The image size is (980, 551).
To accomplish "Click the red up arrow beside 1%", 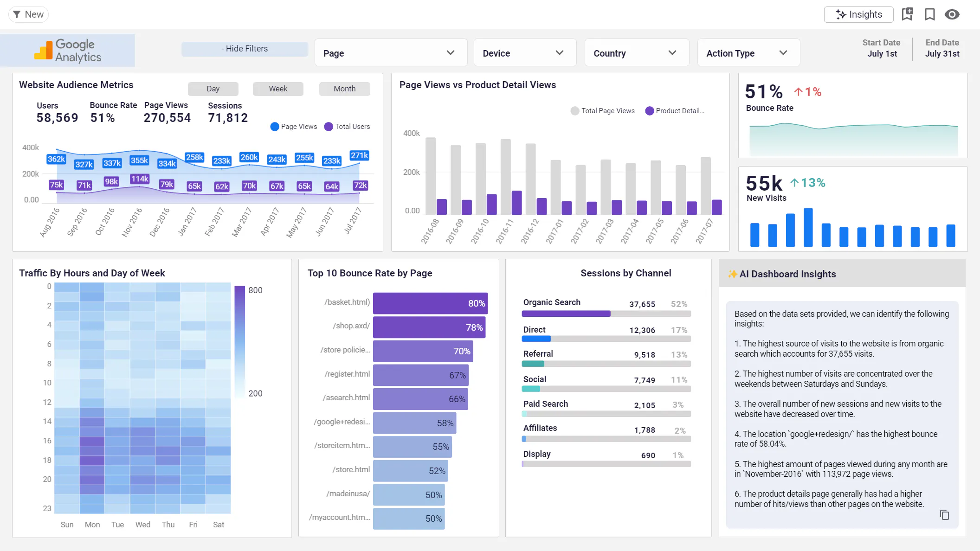I will click(x=798, y=92).
